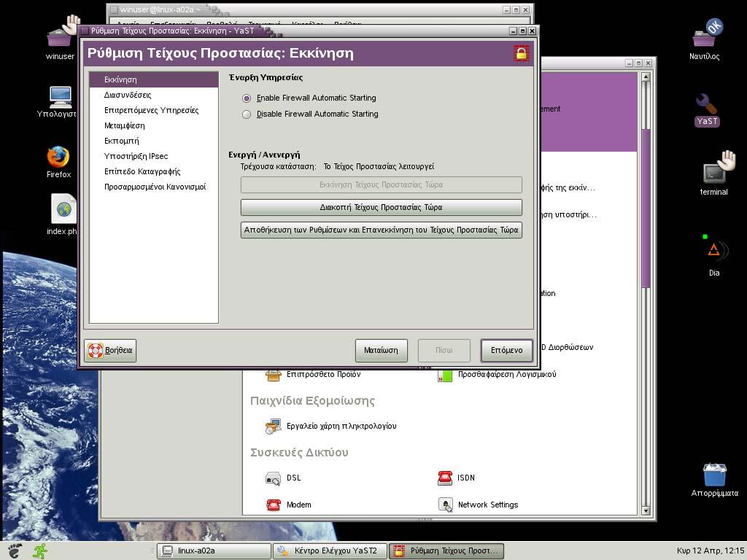Click Παιχνίδια Εξομοίωσης heading in Control Center
Image resolution: width=747 pixels, height=560 pixels.
312,400
